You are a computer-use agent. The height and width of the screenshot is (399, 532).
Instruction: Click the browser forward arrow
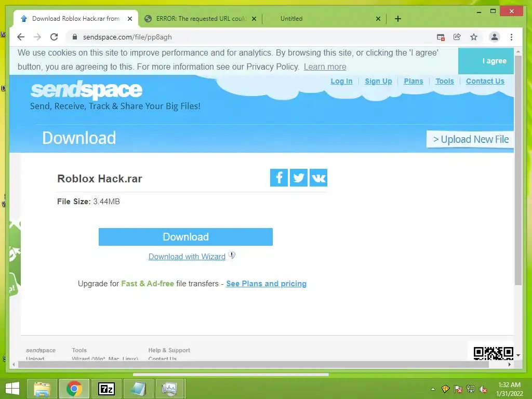pyautogui.click(x=37, y=37)
